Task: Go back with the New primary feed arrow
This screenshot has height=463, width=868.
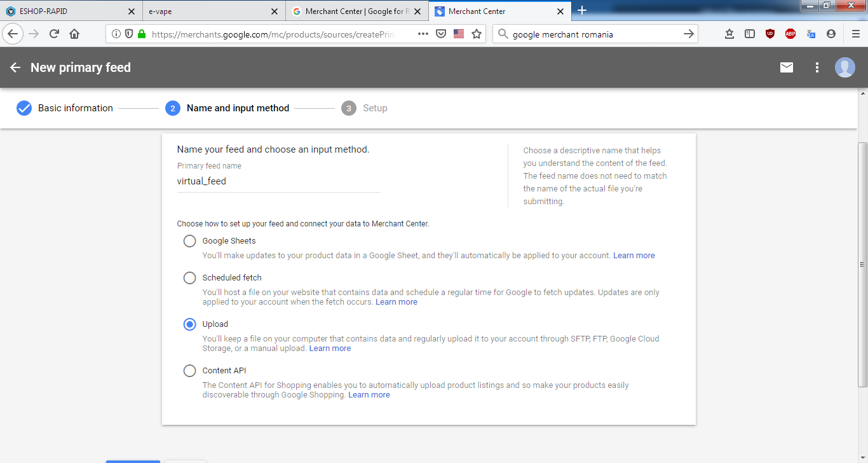Action: (15, 67)
